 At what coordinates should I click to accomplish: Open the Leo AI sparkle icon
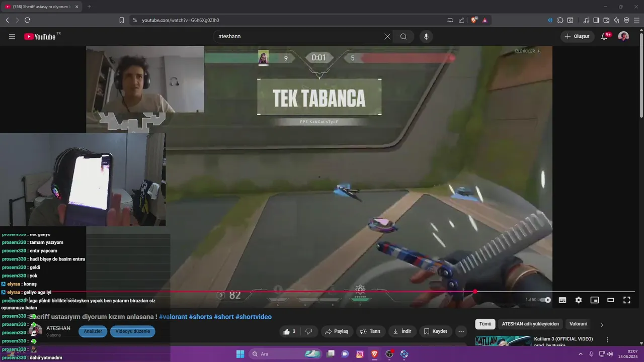pyautogui.click(x=616, y=20)
